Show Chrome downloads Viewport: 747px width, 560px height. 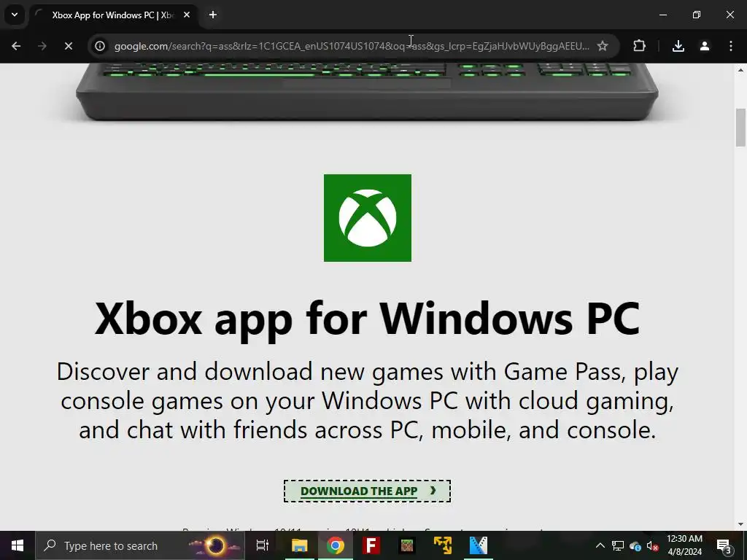click(678, 46)
